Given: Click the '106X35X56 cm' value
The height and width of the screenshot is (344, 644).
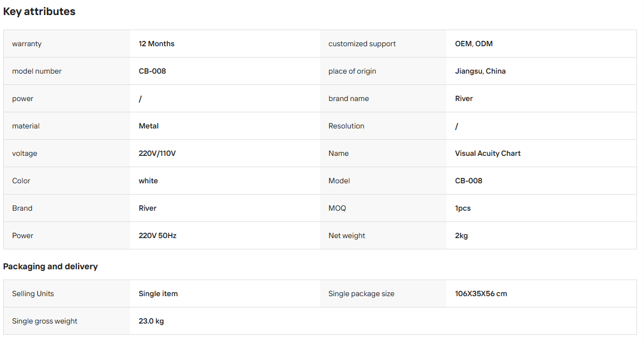Looking at the screenshot, I should (481, 294).
